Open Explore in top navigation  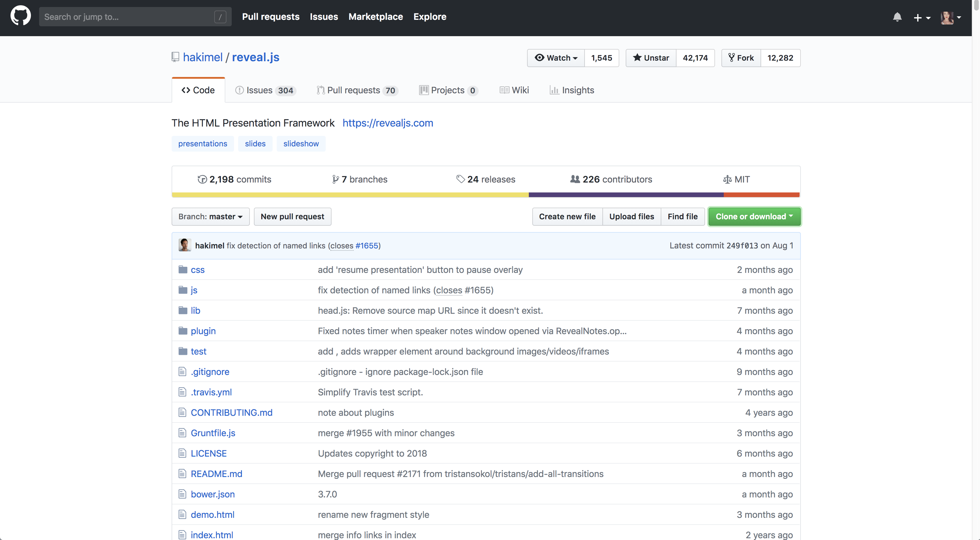pyautogui.click(x=430, y=17)
